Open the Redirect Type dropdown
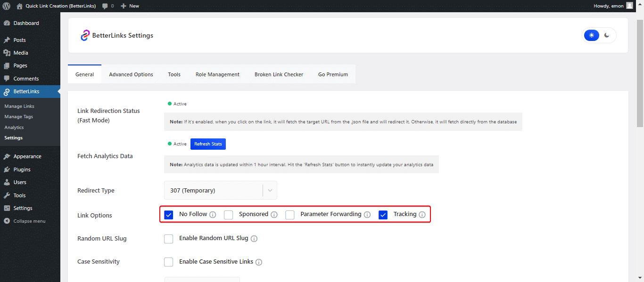This screenshot has height=282, width=644. coord(220,190)
